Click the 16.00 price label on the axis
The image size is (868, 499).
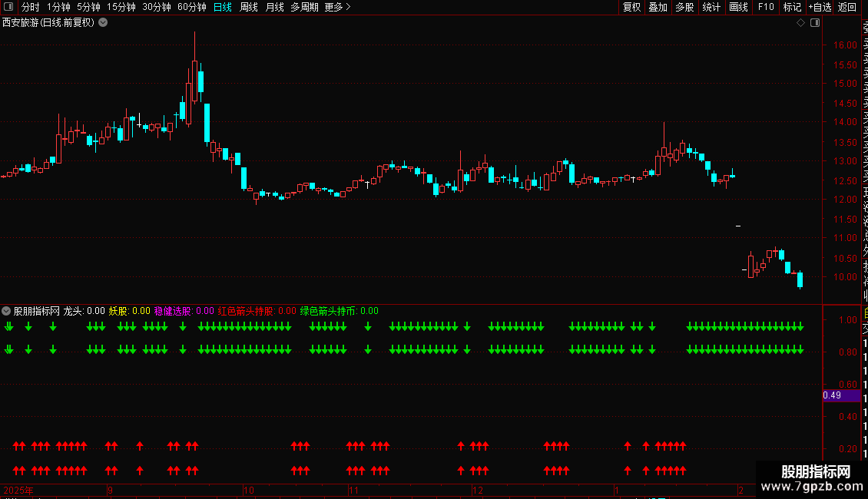tap(845, 45)
